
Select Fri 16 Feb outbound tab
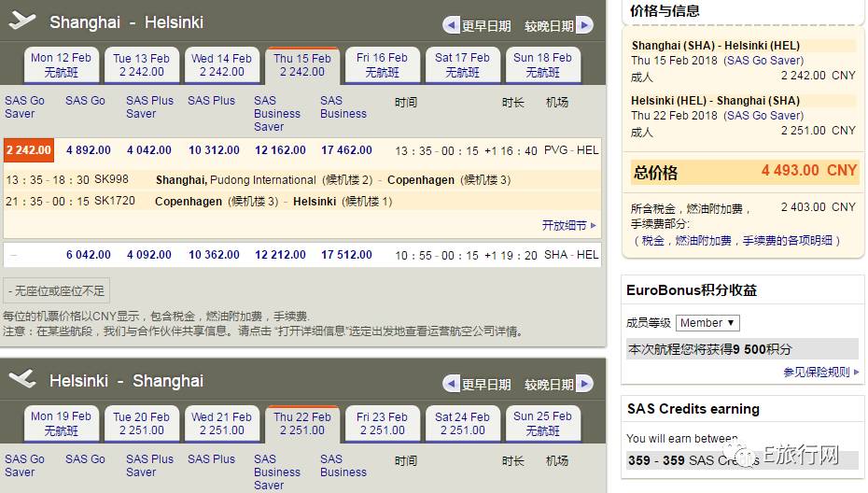[x=382, y=64]
